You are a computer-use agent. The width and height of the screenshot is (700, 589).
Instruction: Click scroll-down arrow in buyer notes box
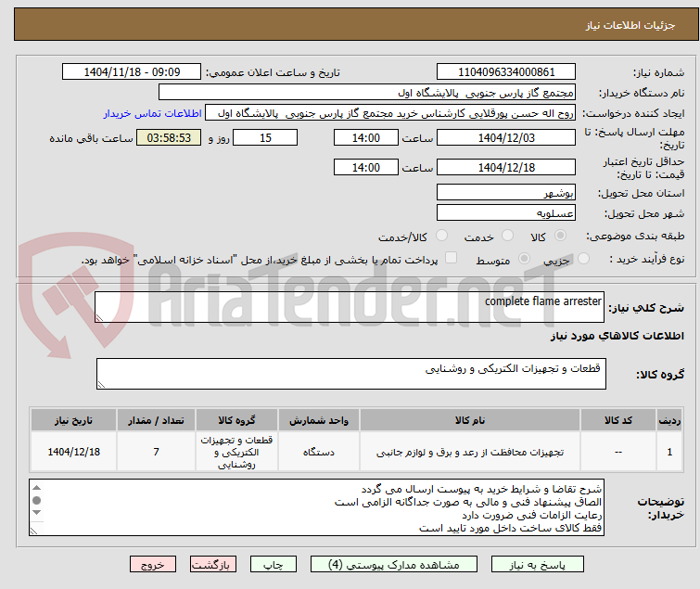36,513
